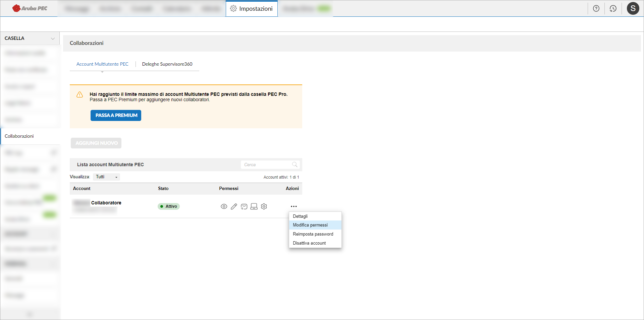Choose Modifica permessi from the menu
644x320 pixels.
[315, 225]
